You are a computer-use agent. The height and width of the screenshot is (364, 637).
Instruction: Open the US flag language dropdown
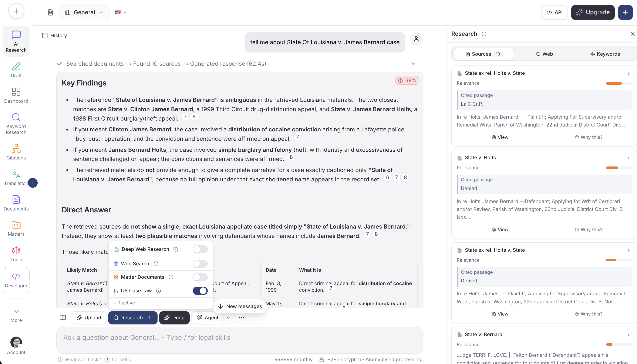click(x=121, y=12)
